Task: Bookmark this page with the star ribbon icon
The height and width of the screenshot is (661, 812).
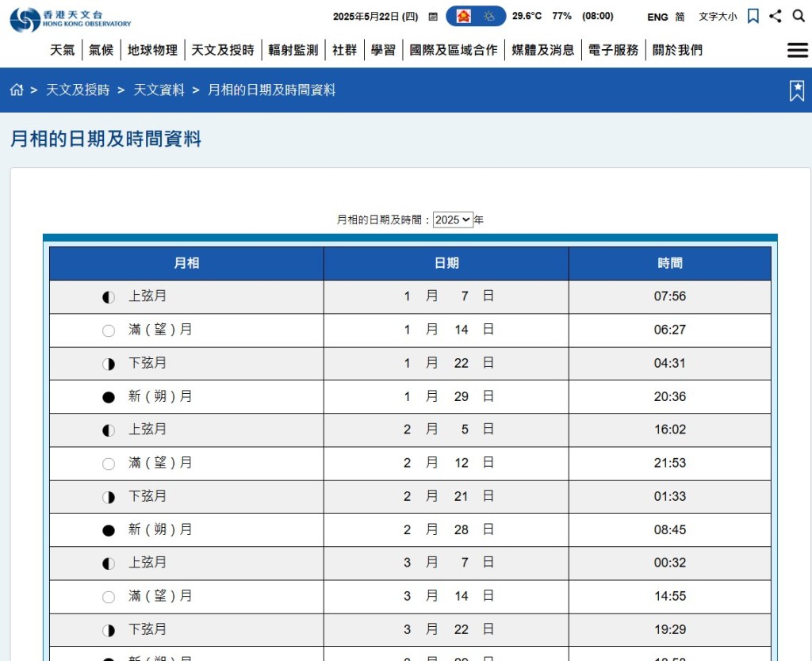Action: (797, 90)
